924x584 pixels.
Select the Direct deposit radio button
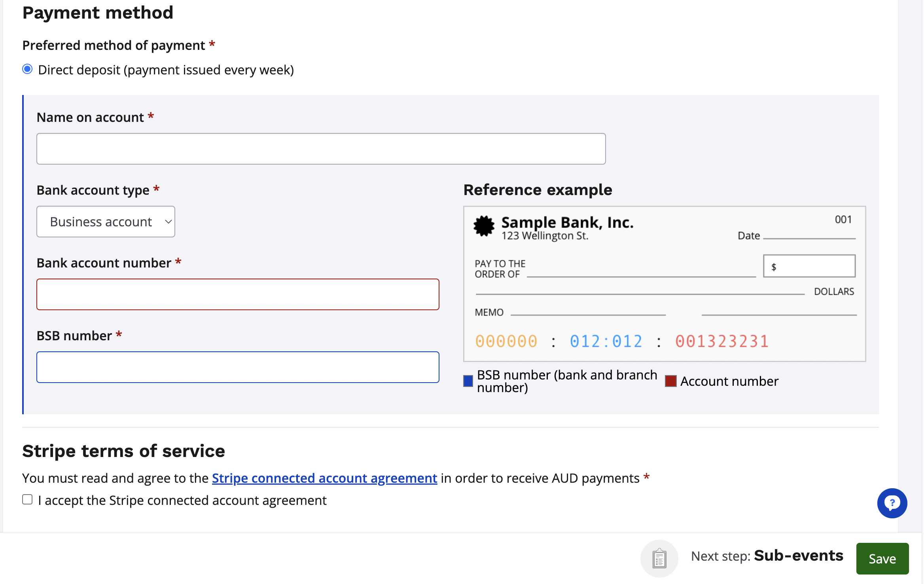[27, 69]
